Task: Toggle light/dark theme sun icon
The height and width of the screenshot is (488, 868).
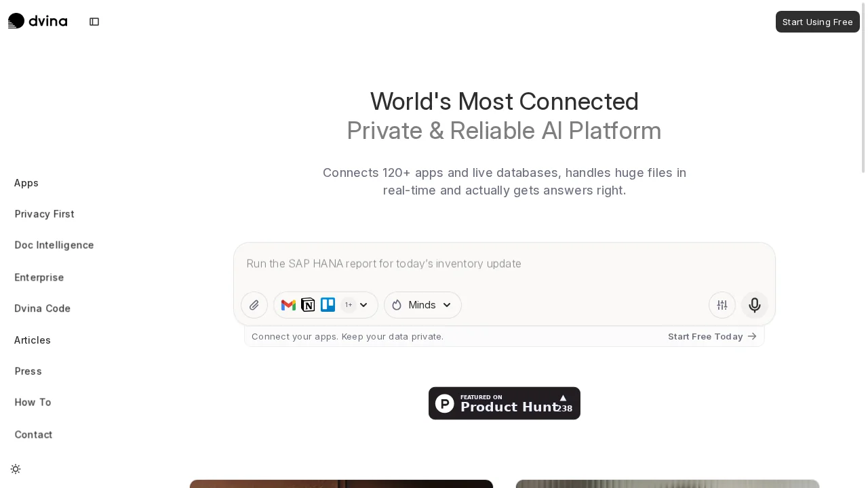Action: tap(16, 469)
